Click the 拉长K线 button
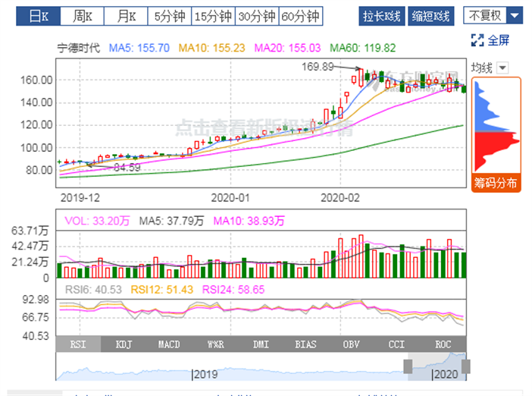Viewport: 532px width, 396px height. (382, 16)
